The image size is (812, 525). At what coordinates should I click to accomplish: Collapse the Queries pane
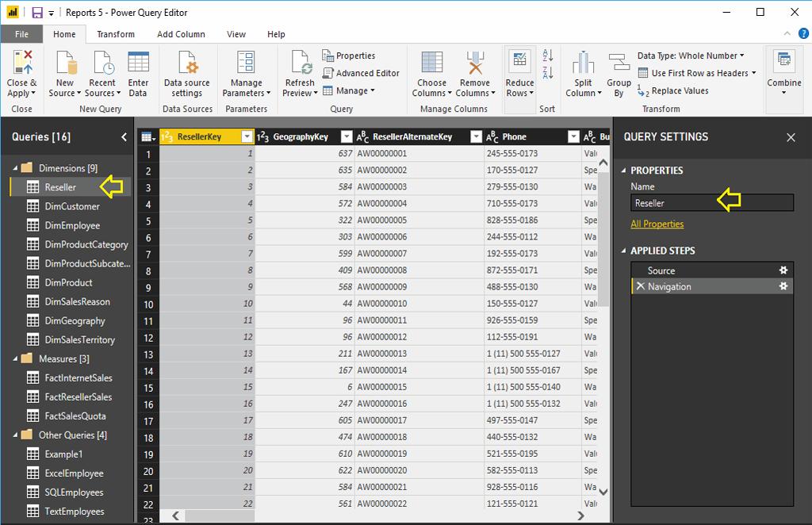click(x=124, y=137)
